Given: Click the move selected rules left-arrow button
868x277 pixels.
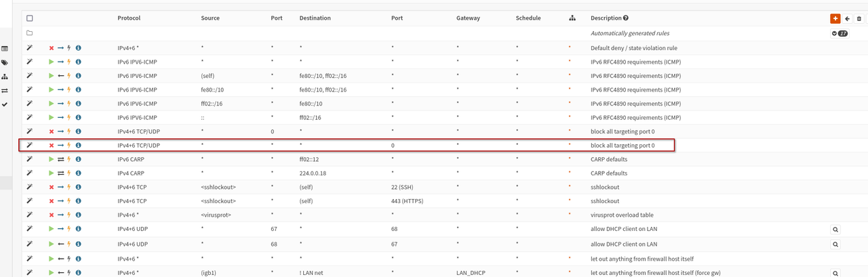Looking at the screenshot, I should coord(847,19).
